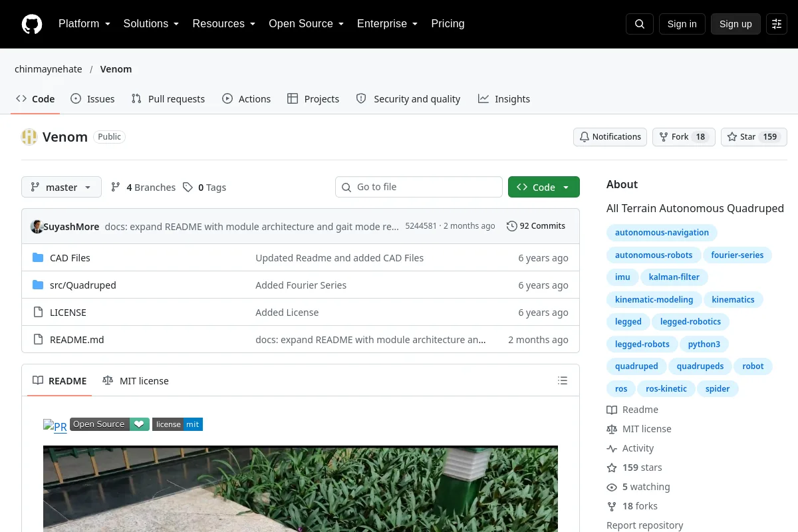Expand the Solutions menu

(x=152, y=24)
